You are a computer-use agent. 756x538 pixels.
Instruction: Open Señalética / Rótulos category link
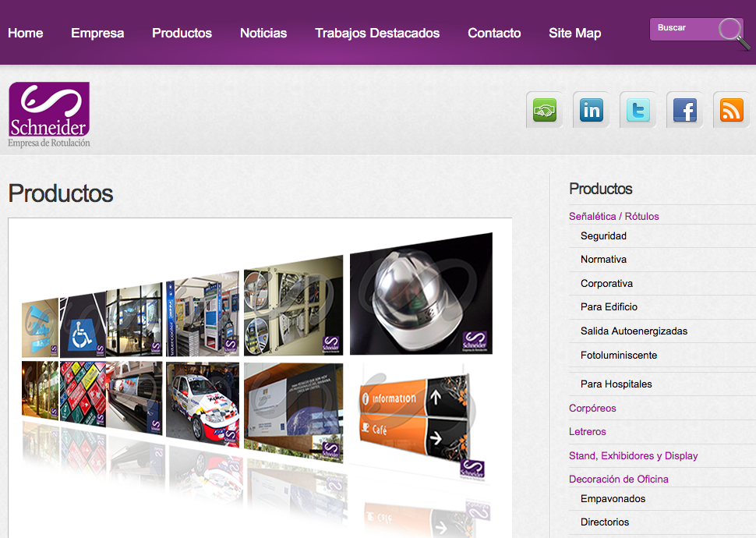point(614,216)
